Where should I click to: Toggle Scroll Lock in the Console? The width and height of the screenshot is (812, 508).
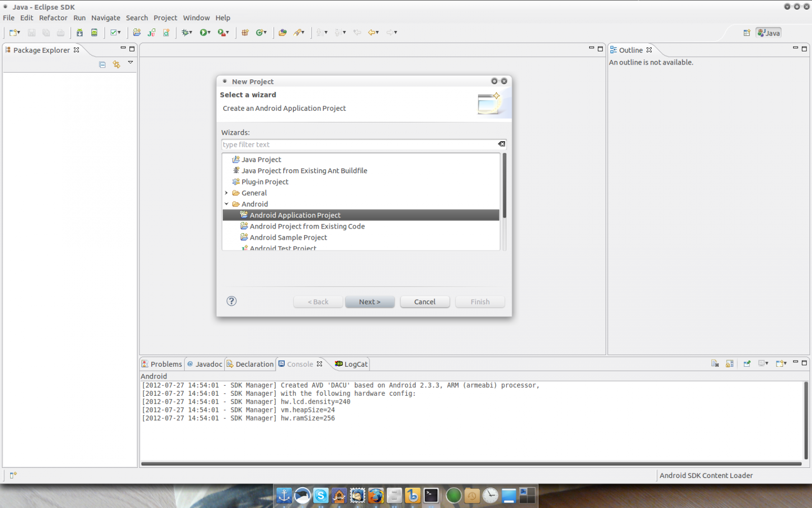pos(730,364)
